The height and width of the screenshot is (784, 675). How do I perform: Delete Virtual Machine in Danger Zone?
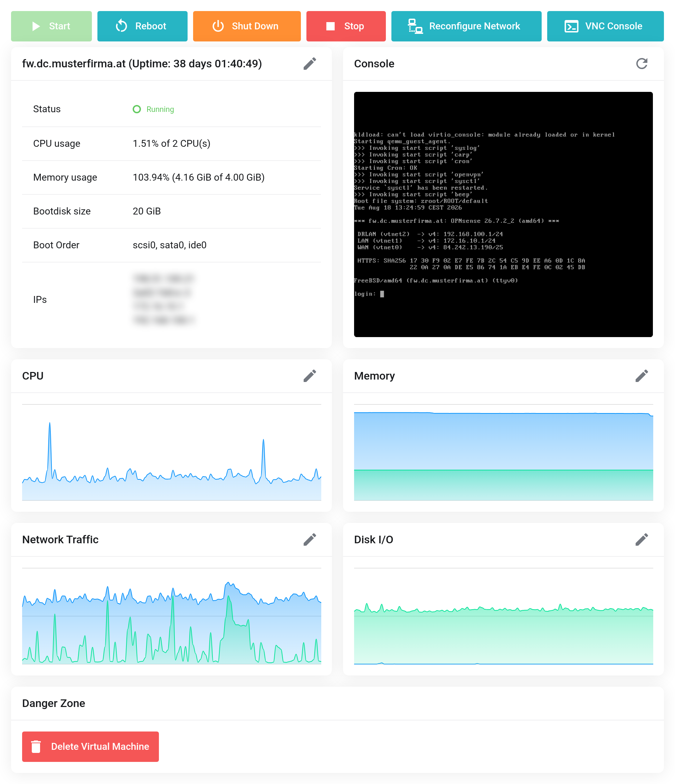tap(91, 747)
